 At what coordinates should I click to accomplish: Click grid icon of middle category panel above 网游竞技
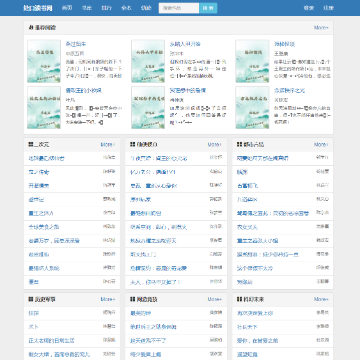pyautogui.click(x=132, y=145)
